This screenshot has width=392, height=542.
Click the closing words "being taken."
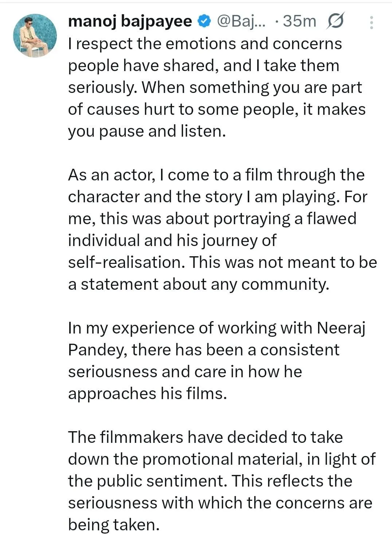pyautogui.click(x=114, y=525)
